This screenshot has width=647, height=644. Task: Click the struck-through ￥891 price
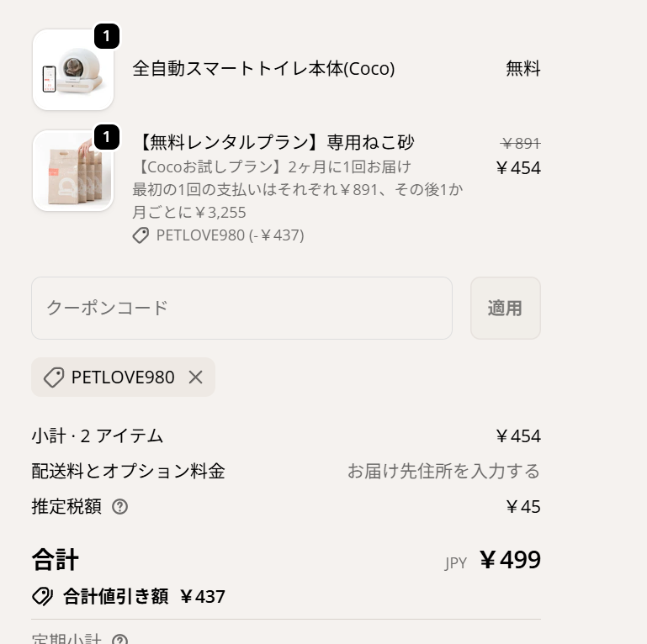pos(520,144)
